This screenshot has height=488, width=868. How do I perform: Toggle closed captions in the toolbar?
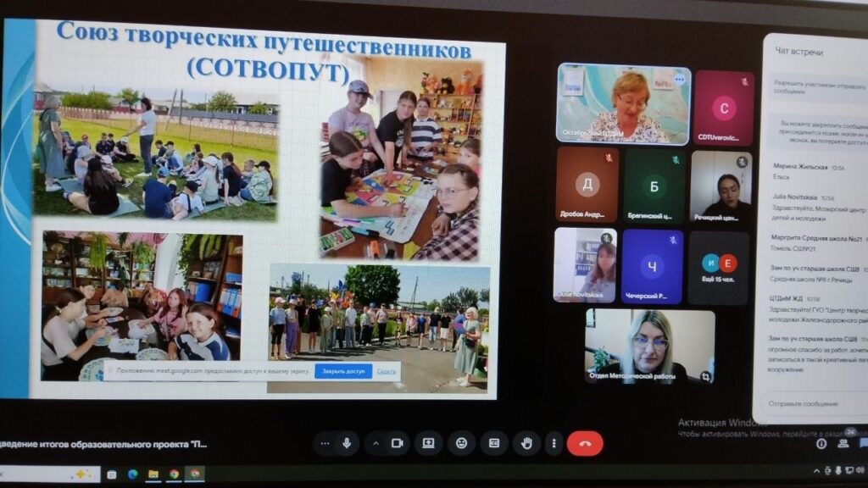(494, 443)
